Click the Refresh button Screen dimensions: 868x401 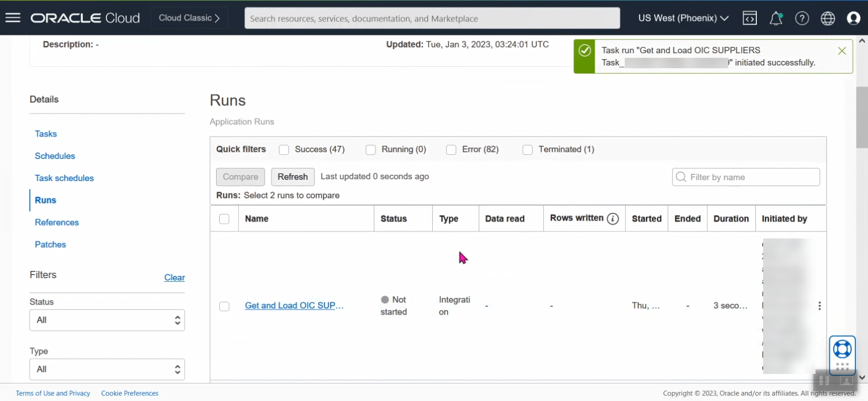[x=292, y=177]
